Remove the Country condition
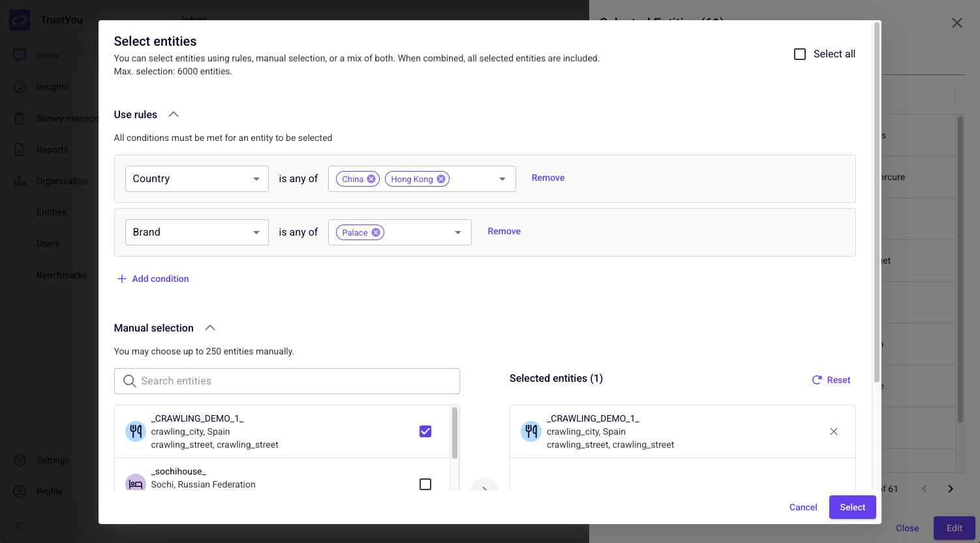The height and width of the screenshot is (543, 980). point(548,178)
